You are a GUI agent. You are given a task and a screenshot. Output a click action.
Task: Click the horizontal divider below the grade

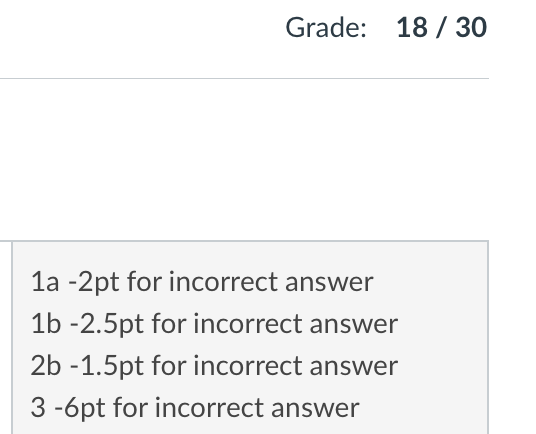[244, 79]
